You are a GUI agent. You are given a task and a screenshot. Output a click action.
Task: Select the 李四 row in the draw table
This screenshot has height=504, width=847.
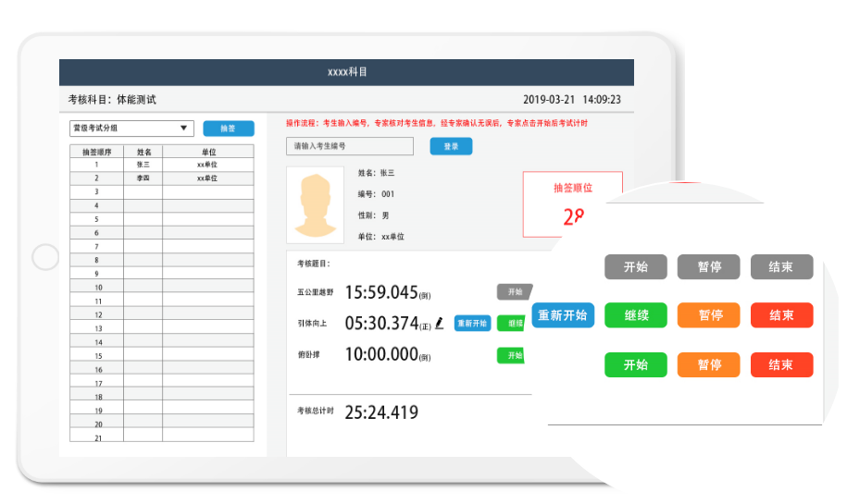click(x=161, y=178)
